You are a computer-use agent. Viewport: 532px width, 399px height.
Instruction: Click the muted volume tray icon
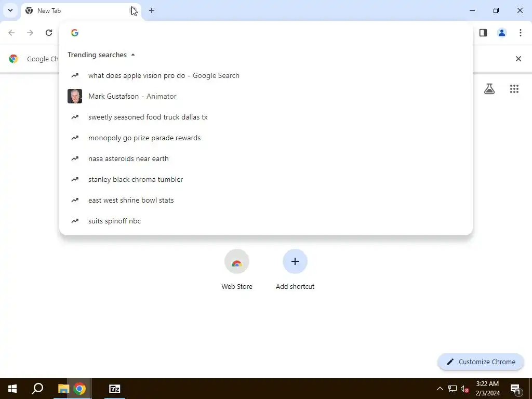tap(465, 389)
